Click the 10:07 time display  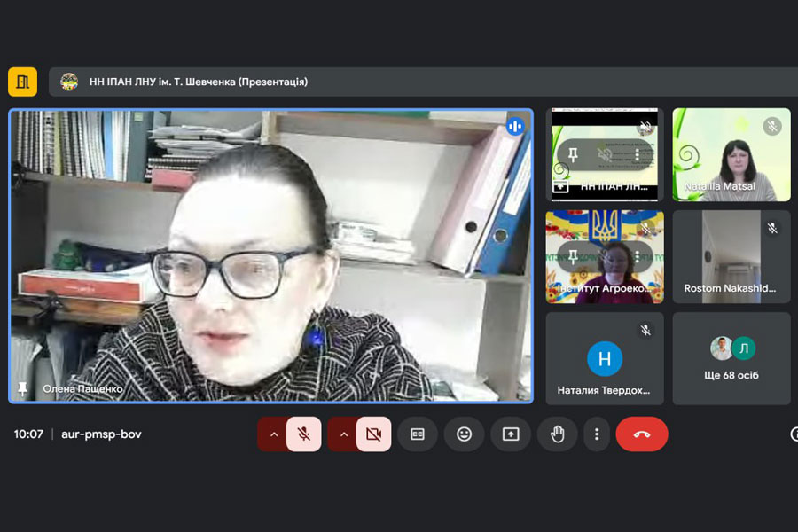coord(28,434)
